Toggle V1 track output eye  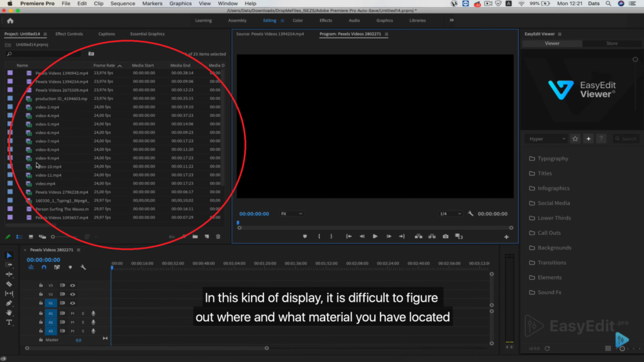click(73, 304)
